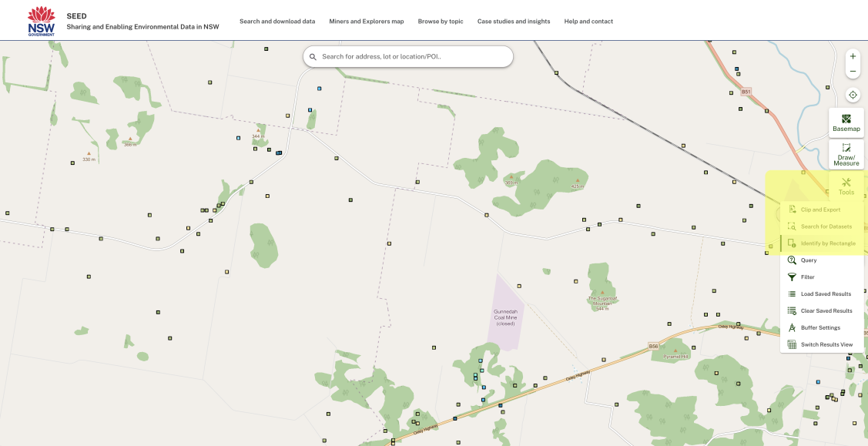This screenshot has width=868, height=446.
Task: Click the Query magnifier icon
Action: click(x=792, y=260)
